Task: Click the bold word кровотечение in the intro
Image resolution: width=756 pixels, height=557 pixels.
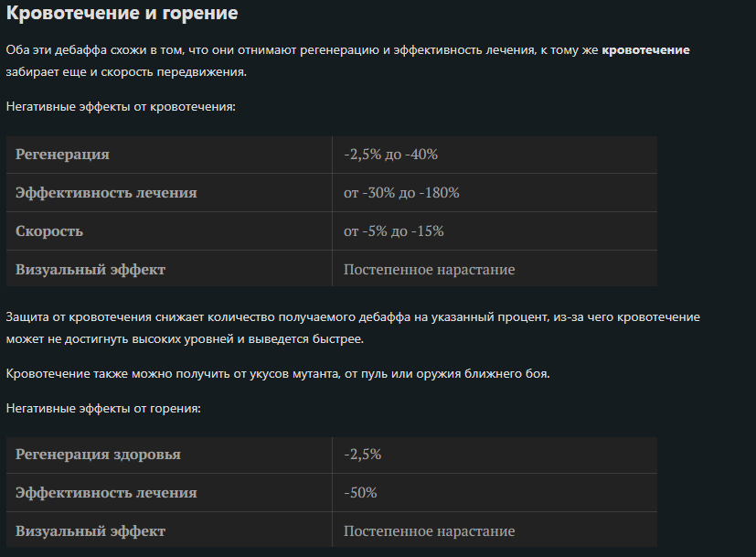Action: tap(645, 50)
